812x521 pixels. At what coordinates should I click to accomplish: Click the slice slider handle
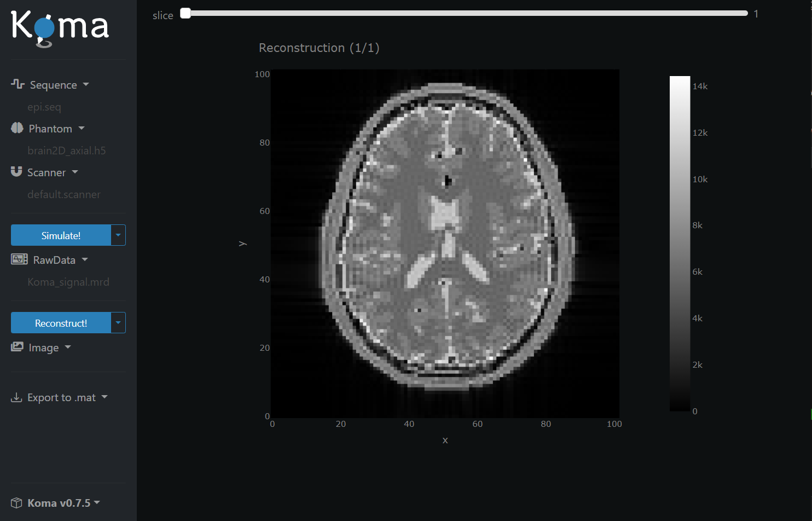tap(186, 13)
